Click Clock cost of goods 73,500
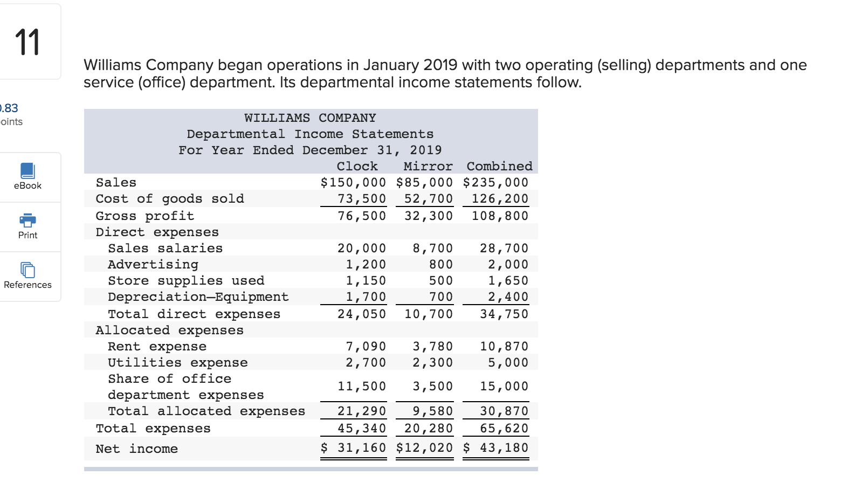 (x=362, y=198)
